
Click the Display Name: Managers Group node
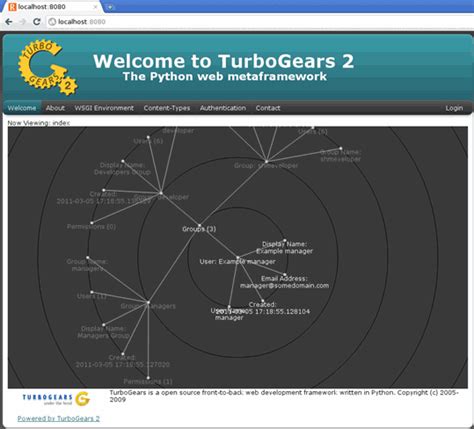coord(103,332)
